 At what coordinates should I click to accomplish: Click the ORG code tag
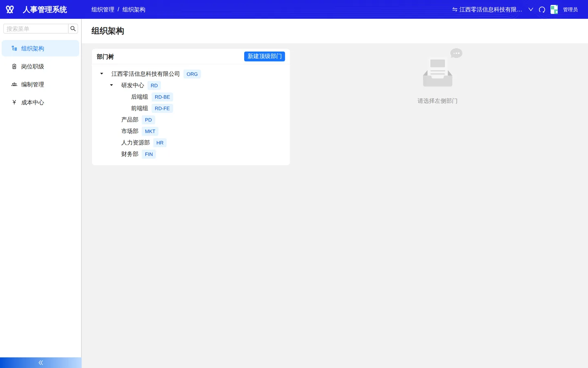pos(192,74)
